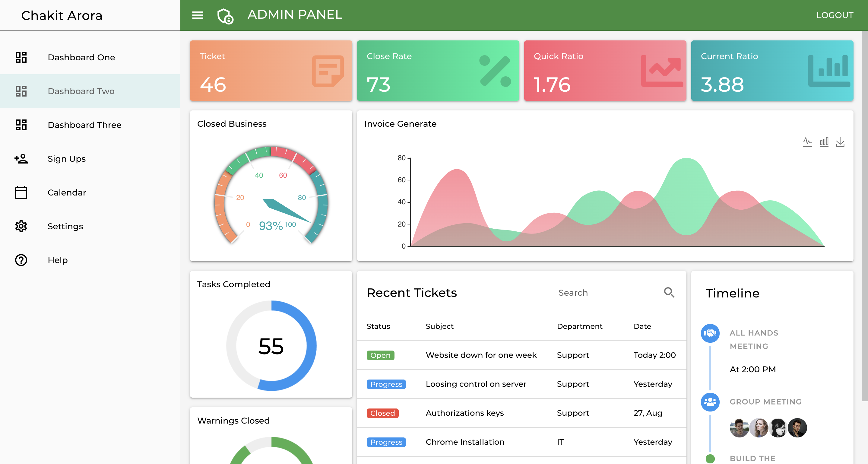
Task: Click the search magnifier in Recent Tickets
Action: [x=670, y=293]
